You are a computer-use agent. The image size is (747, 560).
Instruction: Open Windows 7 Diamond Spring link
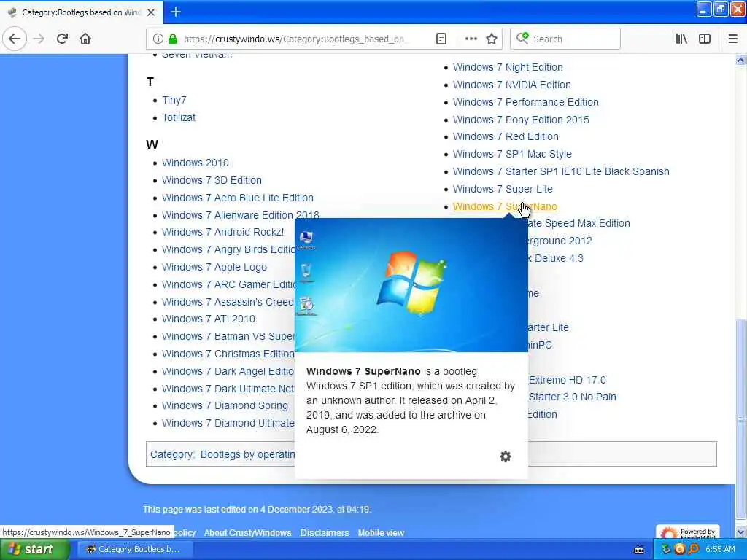point(225,405)
